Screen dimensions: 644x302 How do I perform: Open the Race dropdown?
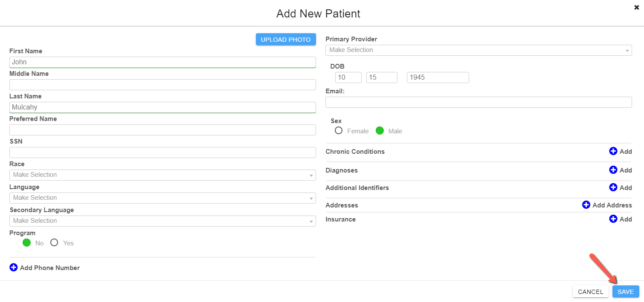162,175
